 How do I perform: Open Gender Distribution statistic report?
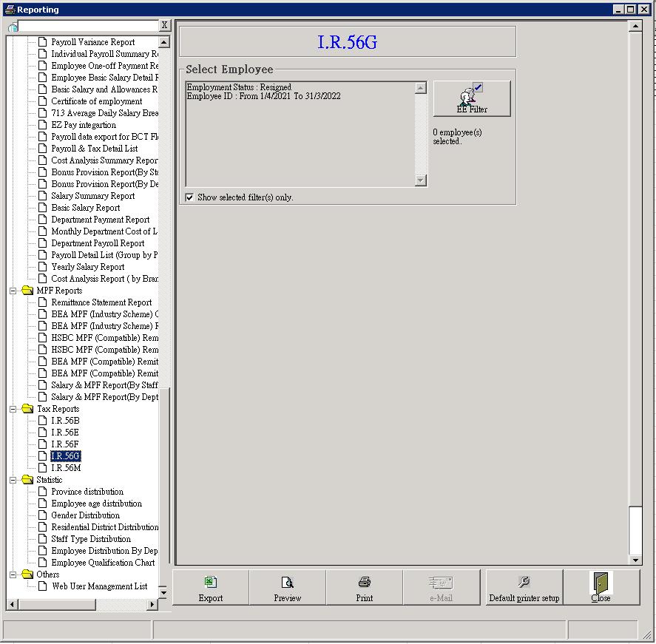click(85, 515)
